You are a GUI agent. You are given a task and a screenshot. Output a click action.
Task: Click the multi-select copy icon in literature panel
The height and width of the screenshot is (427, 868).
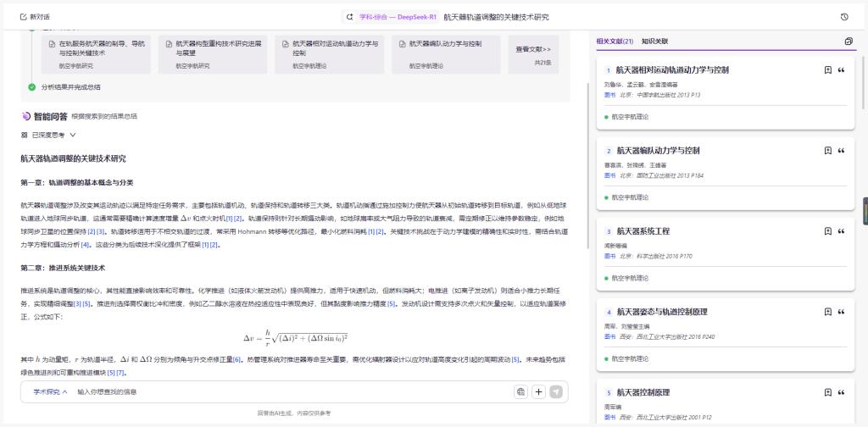point(849,42)
